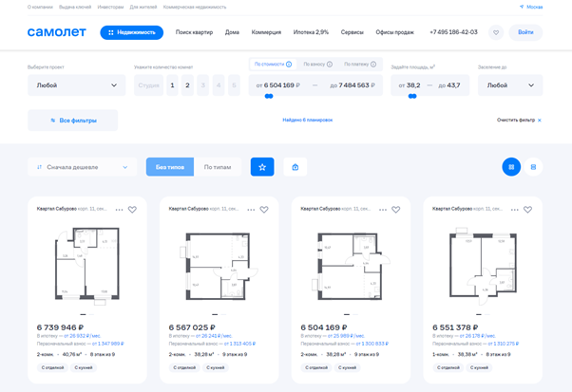Screen dimensions: 572x392
Task: Click the gift promotions icon button
Action: [296, 167]
